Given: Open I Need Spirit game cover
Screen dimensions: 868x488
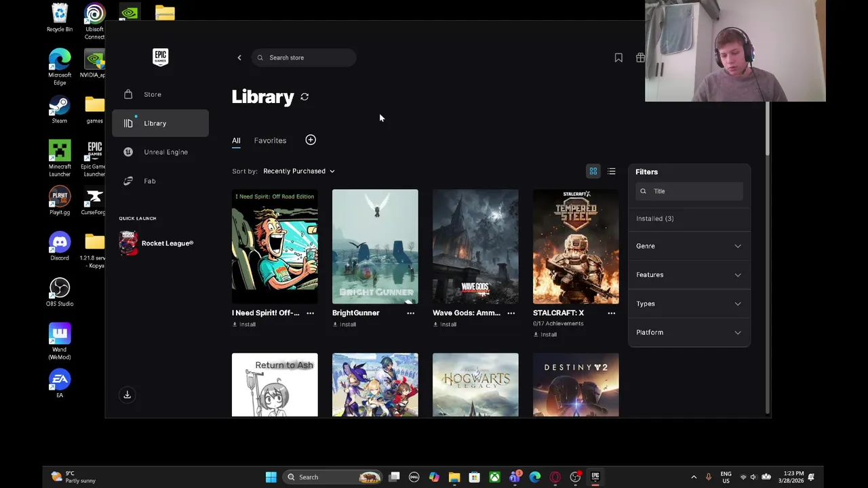Looking at the screenshot, I should (275, 247).
